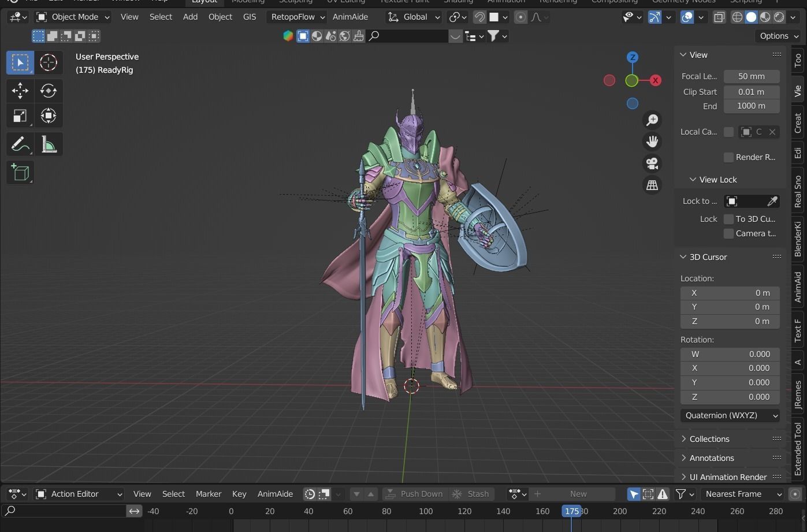Click the red X axis gizmo handle

click(655, 80)
